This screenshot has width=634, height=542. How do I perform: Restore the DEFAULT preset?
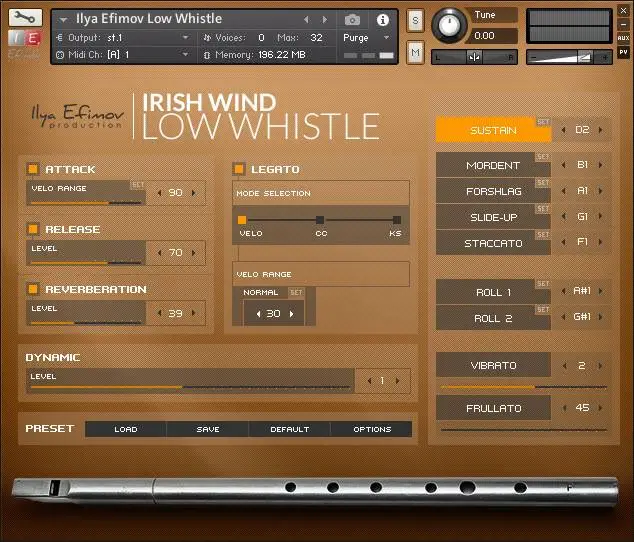tap(290, 429)
